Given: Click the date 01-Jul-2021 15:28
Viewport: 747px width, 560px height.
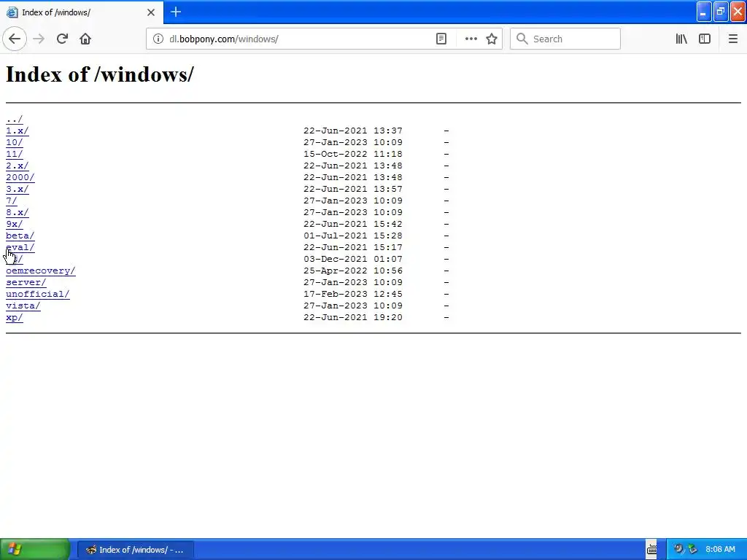Looking at the screenshot, I should pyautogui.click(x=353, y=236).
